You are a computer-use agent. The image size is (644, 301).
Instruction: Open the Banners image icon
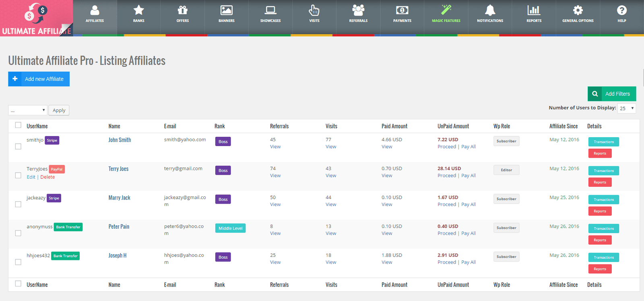click(226, 10)
